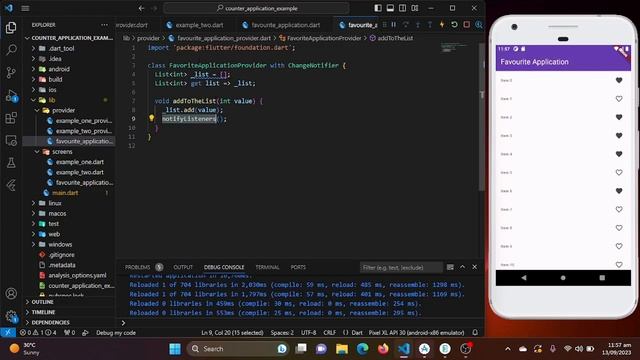640x360 pixels.
Task: Tap the emulator back navigation button
Action: (x=524, y=278)
